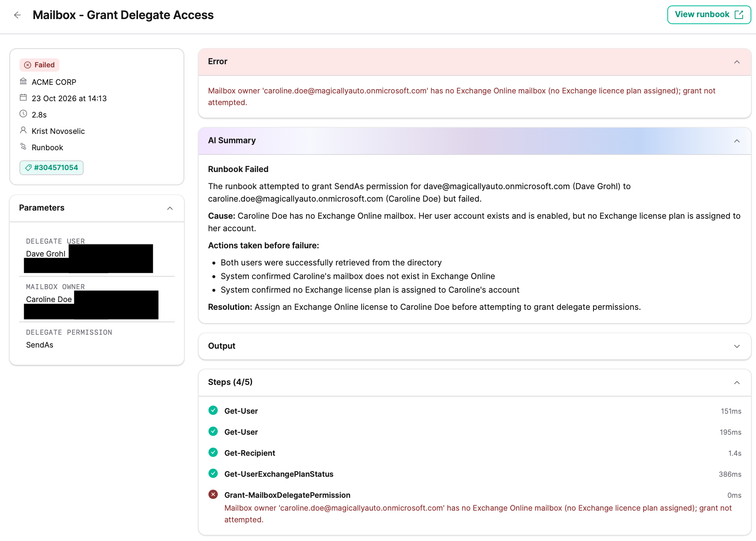Select the Get-UserExchangePlanStatus step name
The width and height of the screenshot is (756, 541).
pos(279,474)
